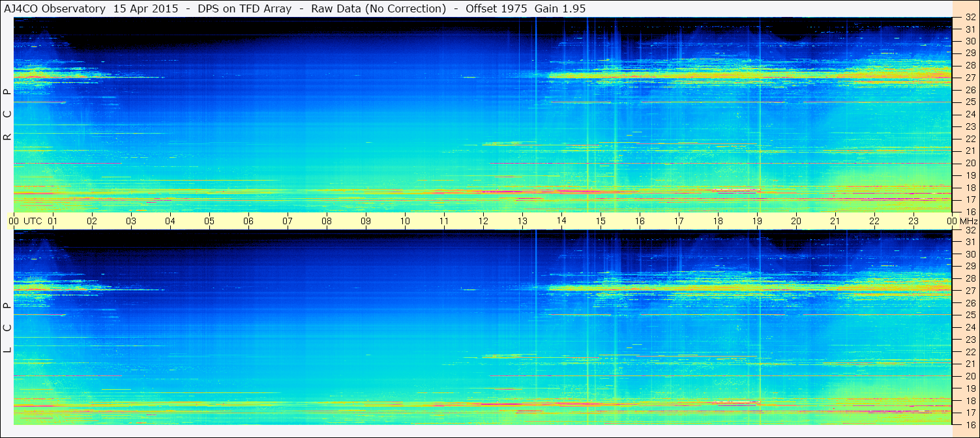Pick 22 MHz label on RCP frequency axis
Viewport: 980px width, 438px height.
(x=970, y=139)
